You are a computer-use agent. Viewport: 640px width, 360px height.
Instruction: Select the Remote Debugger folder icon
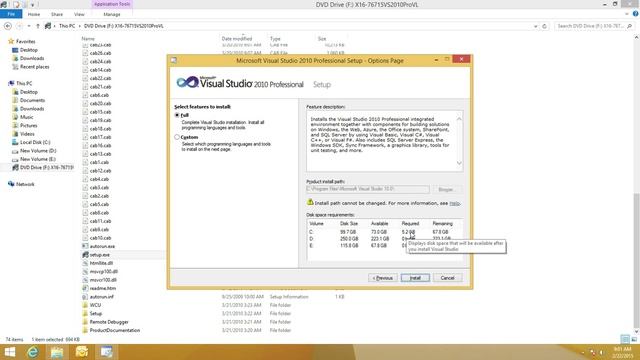pos(85,322)
